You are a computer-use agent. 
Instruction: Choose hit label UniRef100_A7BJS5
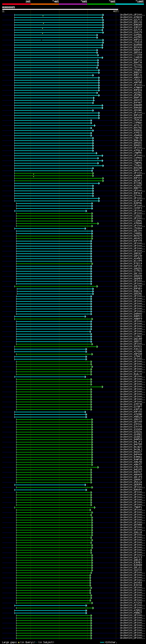[131, 467]
